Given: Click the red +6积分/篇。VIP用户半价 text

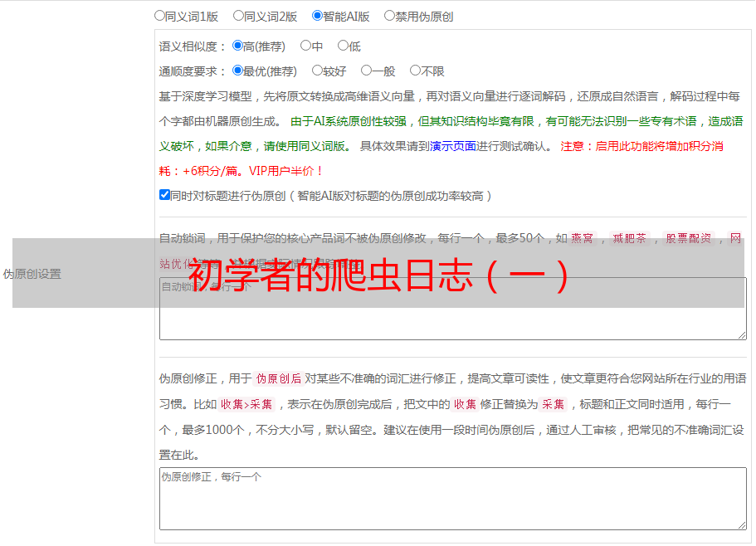Looking at the screenshot, I should [252, 171].
